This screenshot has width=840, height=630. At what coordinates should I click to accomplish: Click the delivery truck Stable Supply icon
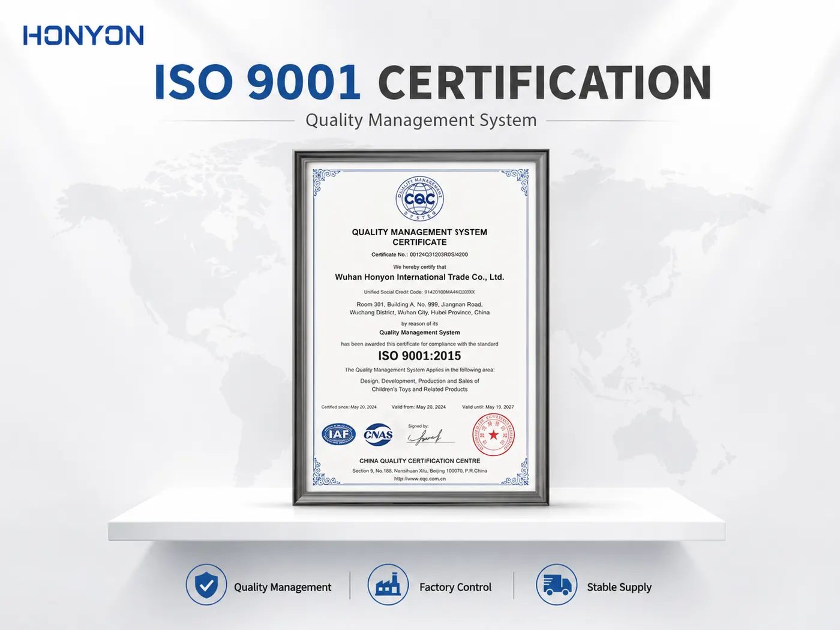[x=557, y=584]
